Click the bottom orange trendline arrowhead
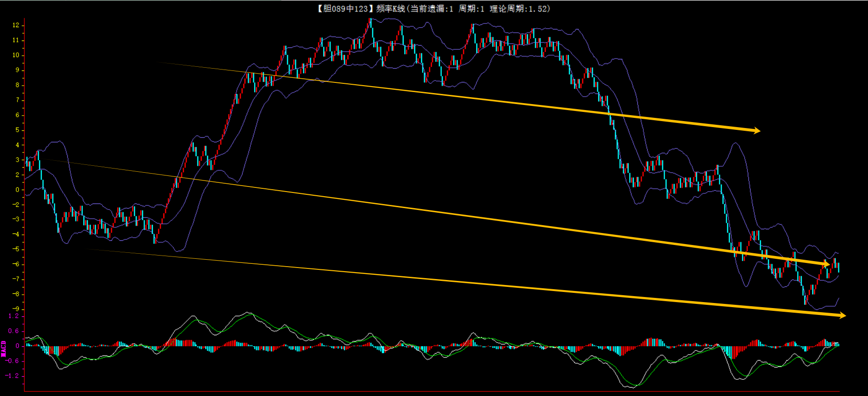The image size is (868, 396). coord(842,315)
